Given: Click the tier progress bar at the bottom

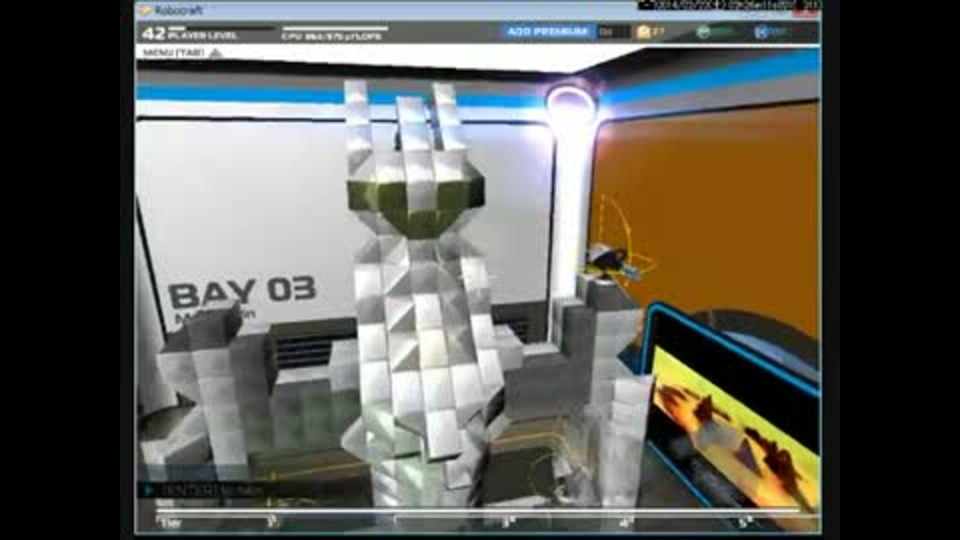Looking at the screenshot, I should (x=478, y=510).
